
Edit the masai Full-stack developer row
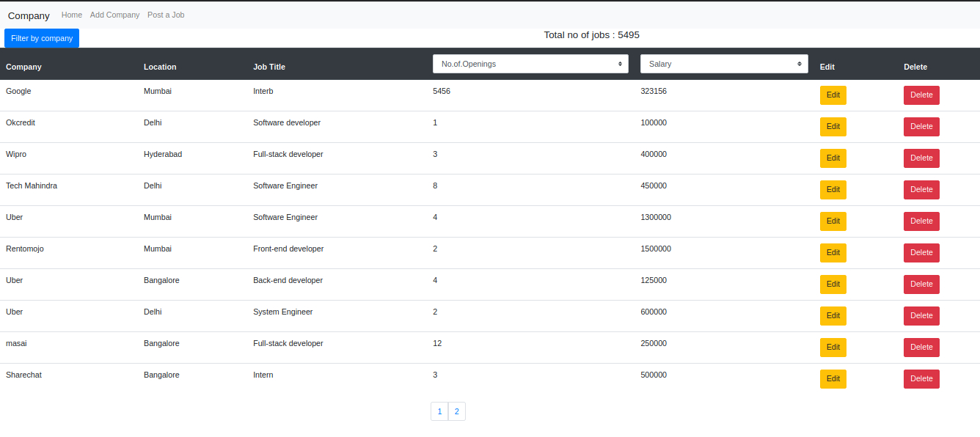coord(833,348)
